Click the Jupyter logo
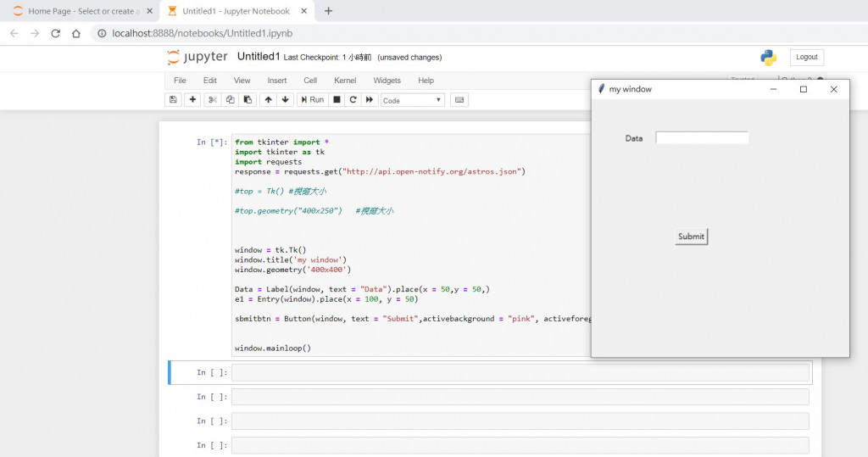 pos(197,57)
